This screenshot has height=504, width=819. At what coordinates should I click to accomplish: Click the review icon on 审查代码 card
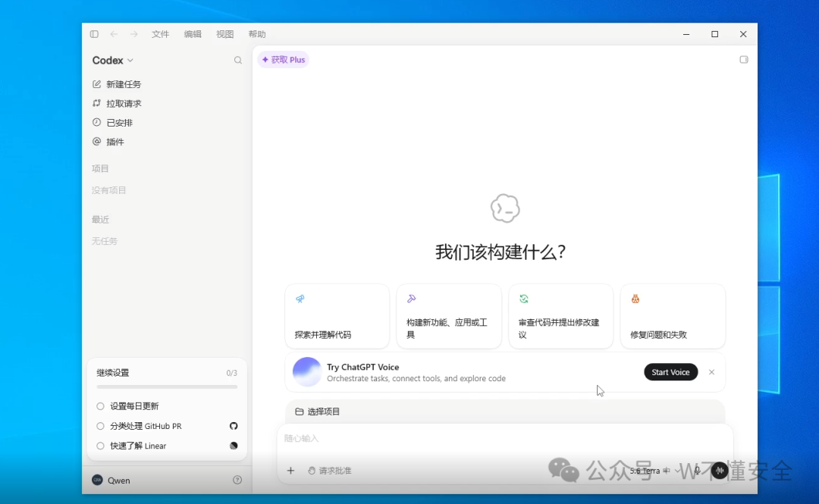pyautogui.click(x=524, y=299)
